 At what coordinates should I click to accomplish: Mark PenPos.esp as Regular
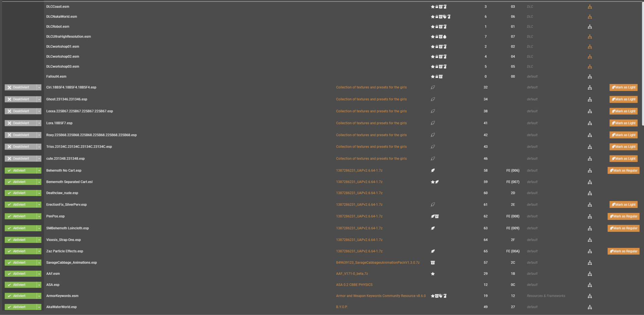tap(623, 216)
